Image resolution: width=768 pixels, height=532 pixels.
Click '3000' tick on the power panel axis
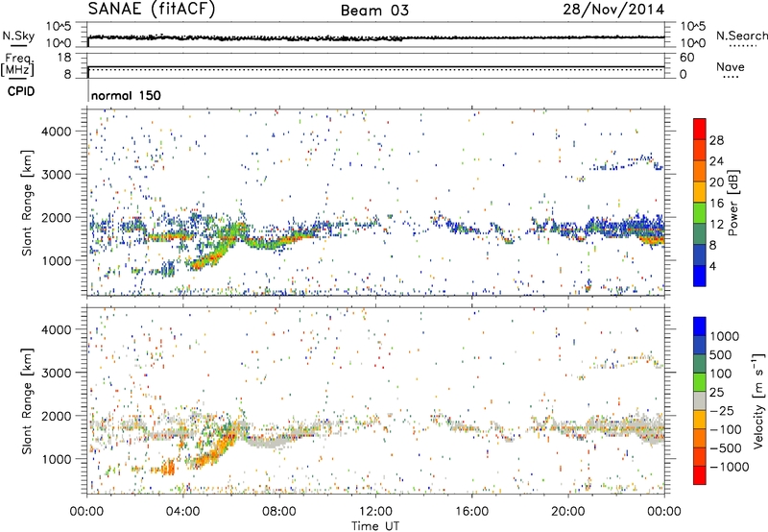point(57,175)
